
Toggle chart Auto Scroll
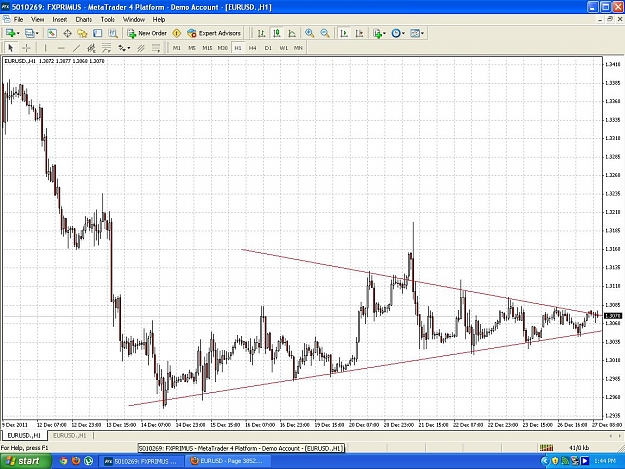click(x=344, y=33)
